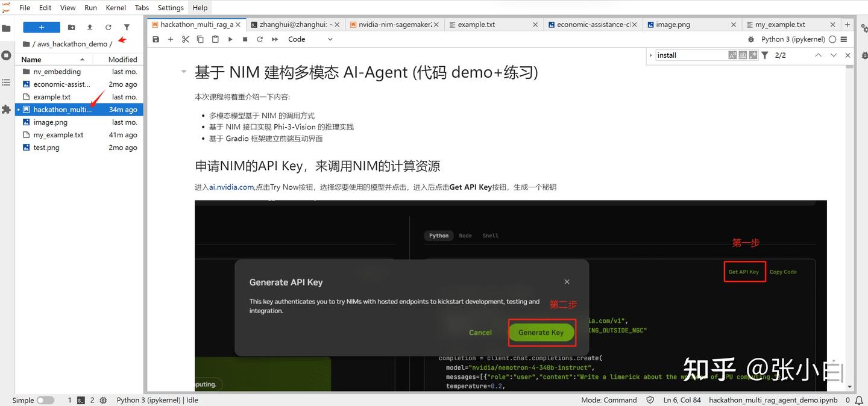Image resolution: width=868 pixels, height=406 pixels.
Task: Open the search filter options
Action: coord(764,55)
